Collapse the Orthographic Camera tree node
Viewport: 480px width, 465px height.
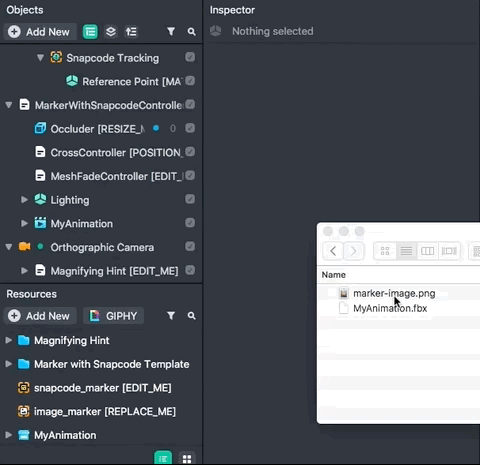tap(9, 247)
